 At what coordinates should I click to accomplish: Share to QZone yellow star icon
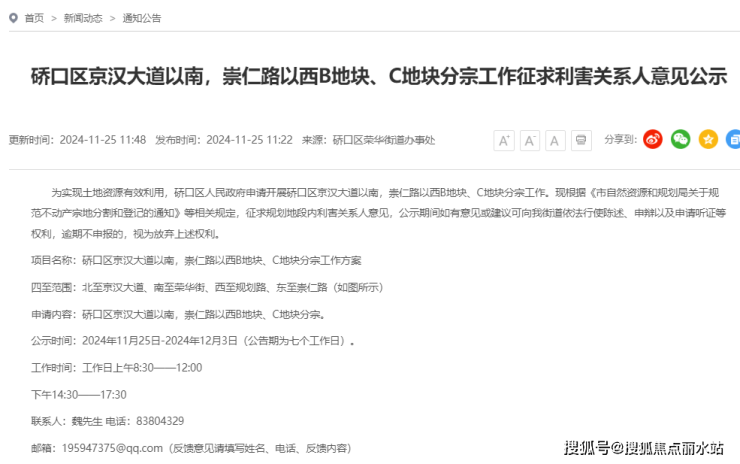[708, 139]
